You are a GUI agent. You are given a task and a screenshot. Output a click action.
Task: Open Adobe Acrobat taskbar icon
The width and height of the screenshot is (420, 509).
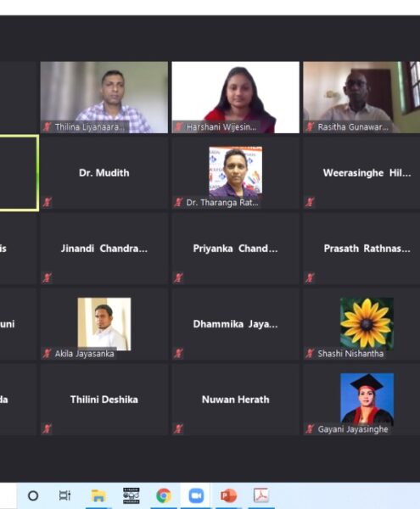(x=261, y=495)
